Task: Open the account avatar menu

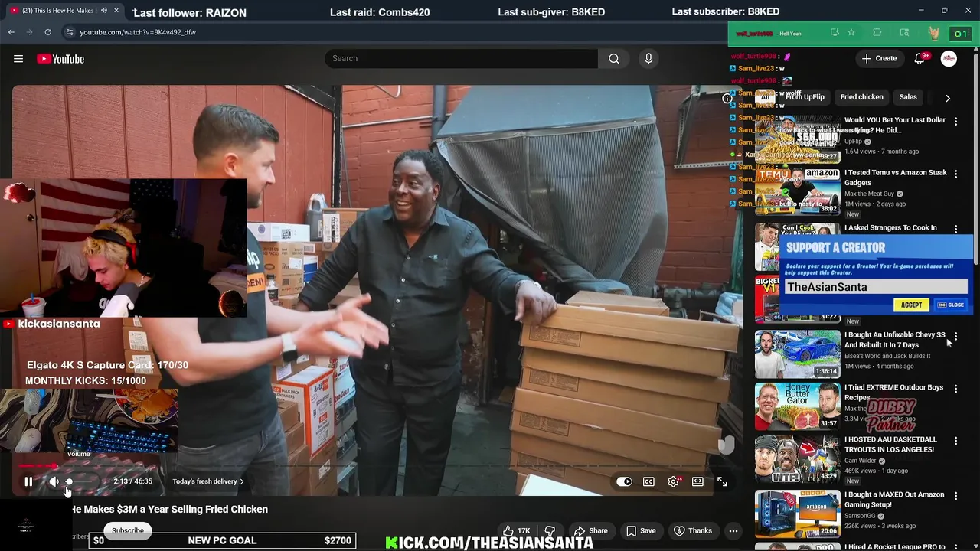Action: 949,59
